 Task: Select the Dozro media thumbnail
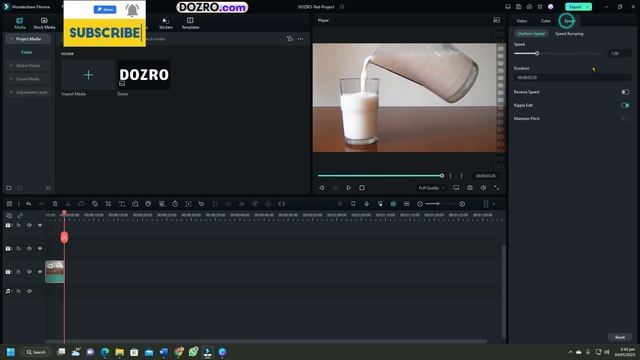144,75
